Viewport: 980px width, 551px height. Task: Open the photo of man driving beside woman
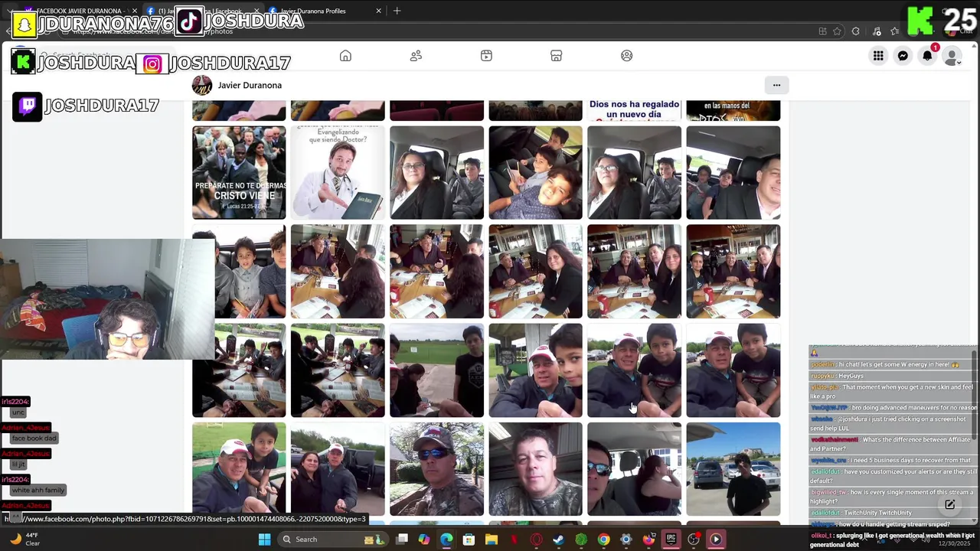coord(634,469)
